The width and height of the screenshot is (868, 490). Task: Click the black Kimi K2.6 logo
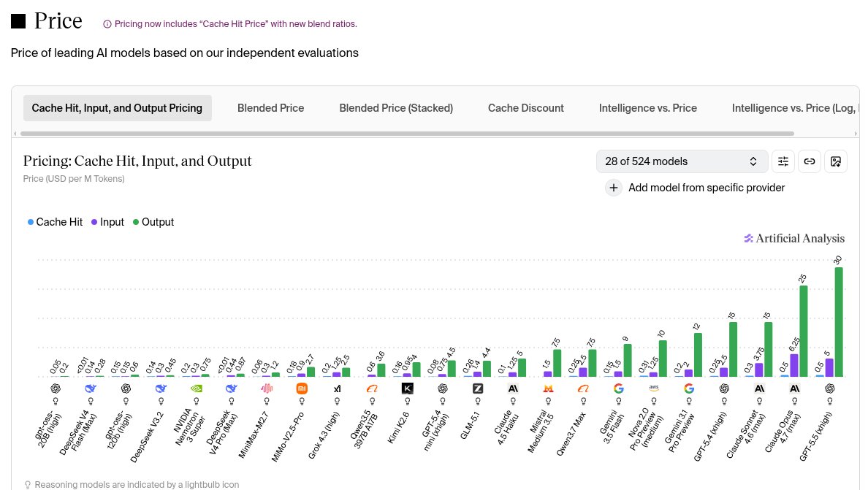[x=408, y=388]
